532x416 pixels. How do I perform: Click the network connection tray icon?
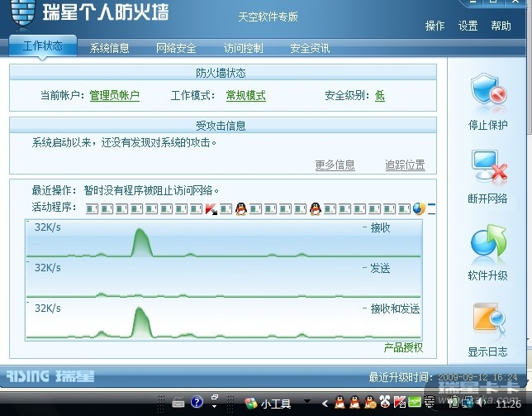click(468, 403)
